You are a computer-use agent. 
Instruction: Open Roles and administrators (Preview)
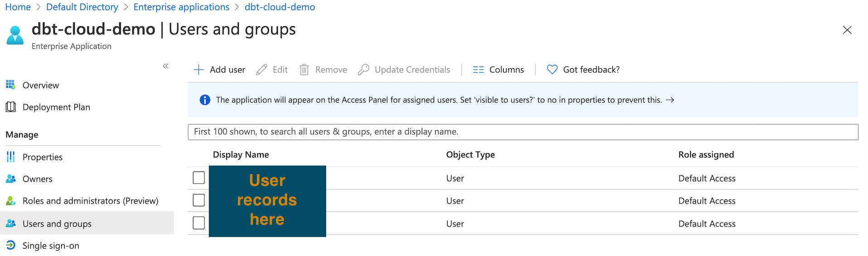coord(90,201)
